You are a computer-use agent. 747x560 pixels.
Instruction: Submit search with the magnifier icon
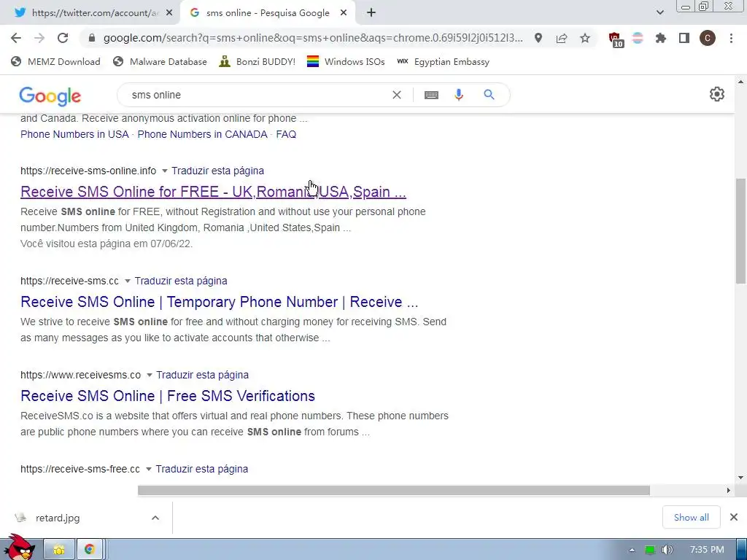[x=489, y=94]
